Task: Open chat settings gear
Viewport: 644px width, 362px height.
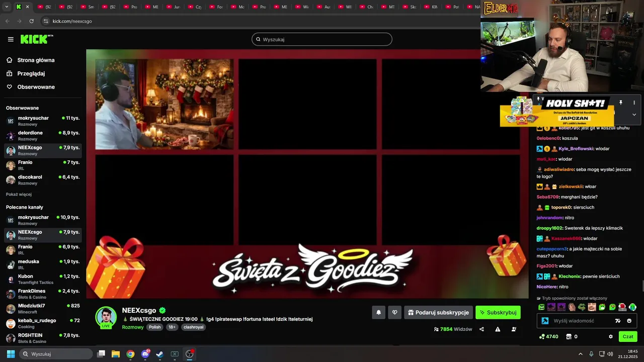Action: click(611, 336)
